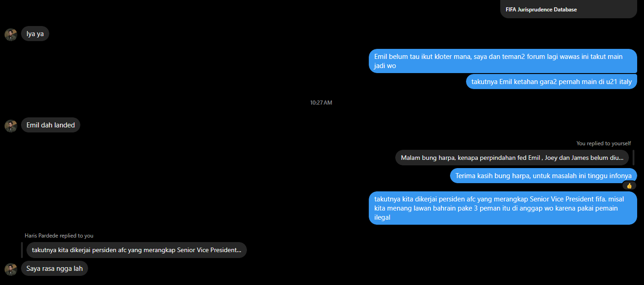Select the blue bubble ending with "pemain ilegal"
The width and height of the screenshot is (644, 285).
point(503,208)
